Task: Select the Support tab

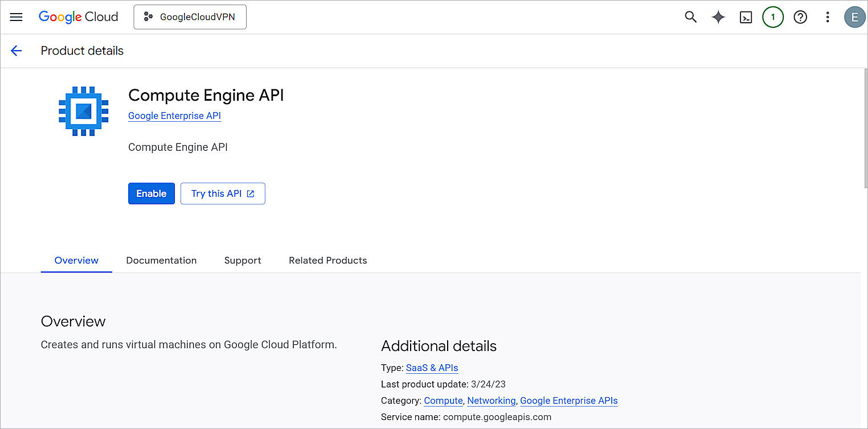Action: tap(243, 260)
